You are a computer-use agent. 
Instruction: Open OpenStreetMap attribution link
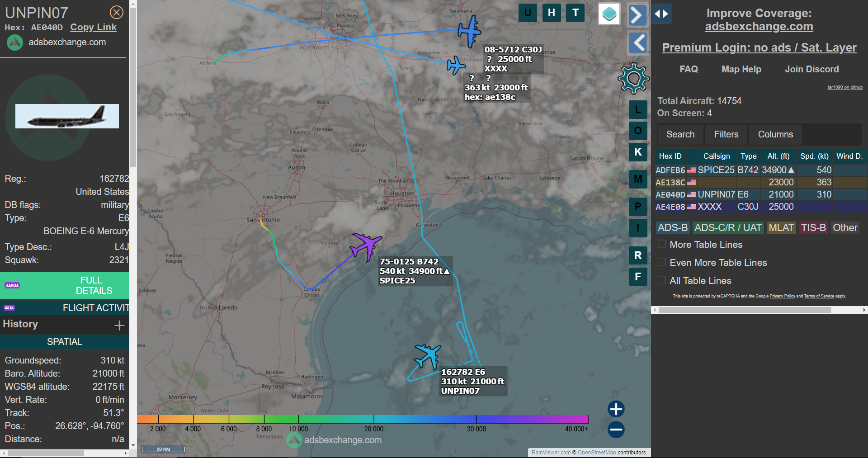point(597,453)
